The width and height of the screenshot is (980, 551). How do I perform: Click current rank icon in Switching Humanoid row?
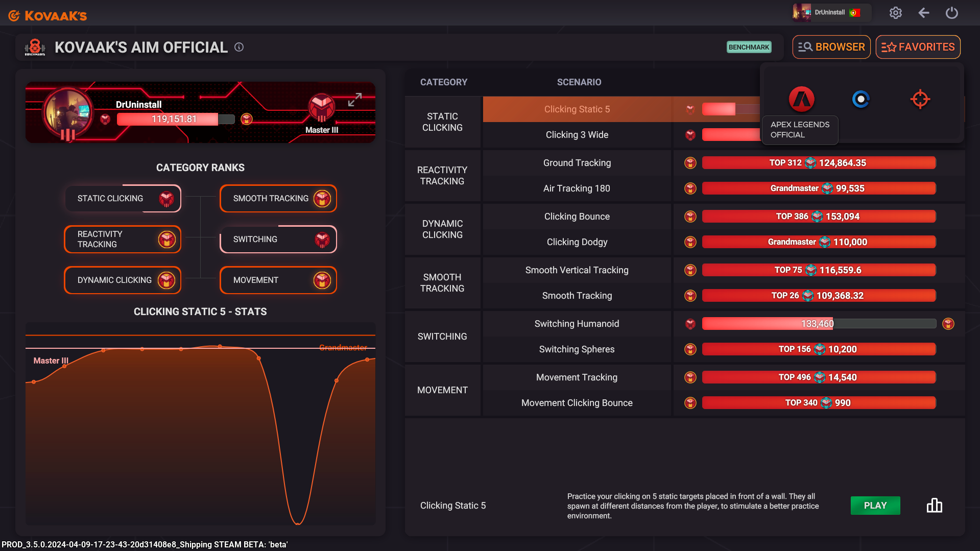tap(690, 324)
